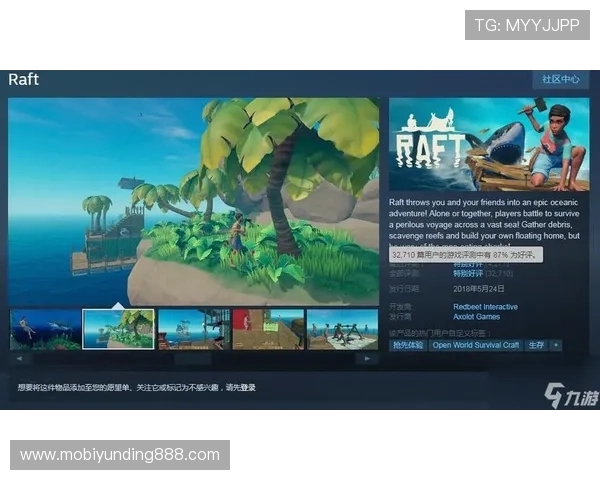Click the 抢先体验 early access tag
600x480 pixels.
pos(407,345)
